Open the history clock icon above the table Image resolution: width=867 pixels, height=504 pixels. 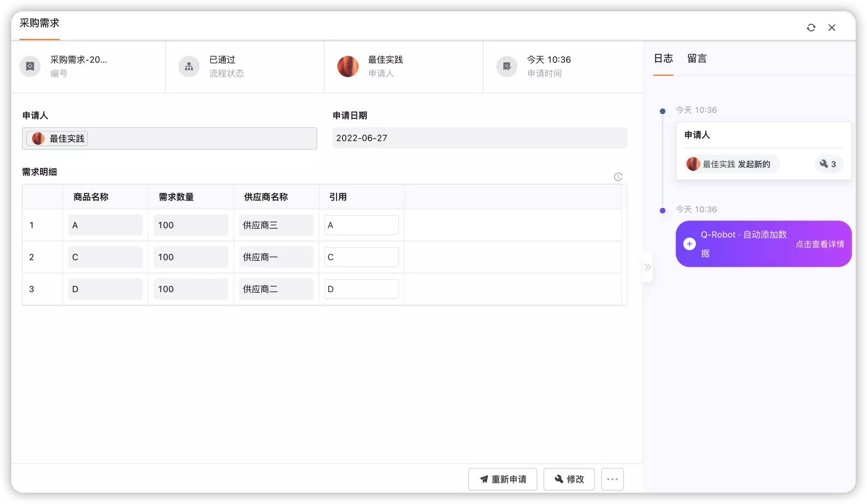pos(618,177)
